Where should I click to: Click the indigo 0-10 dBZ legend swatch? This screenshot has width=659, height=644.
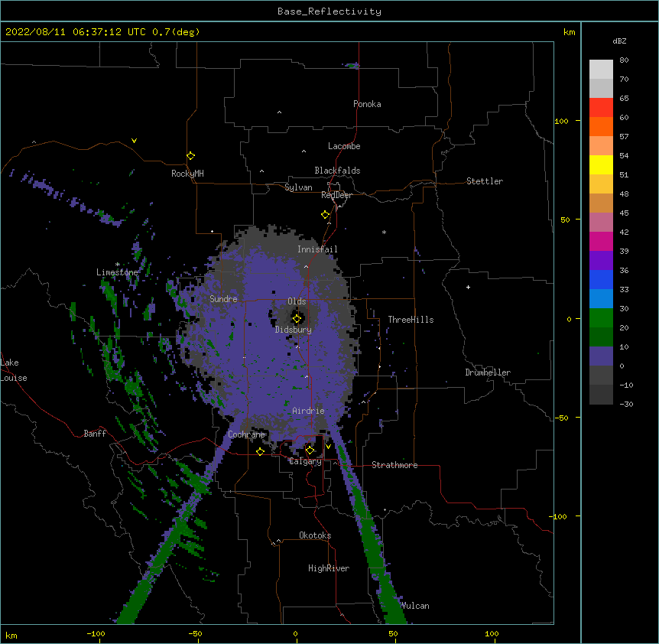601,356
